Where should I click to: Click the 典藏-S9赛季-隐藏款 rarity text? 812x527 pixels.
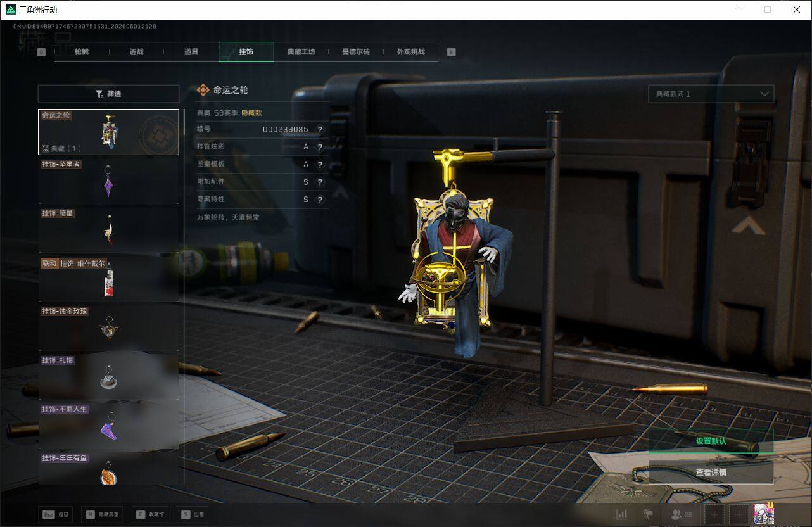coord(229,113)
